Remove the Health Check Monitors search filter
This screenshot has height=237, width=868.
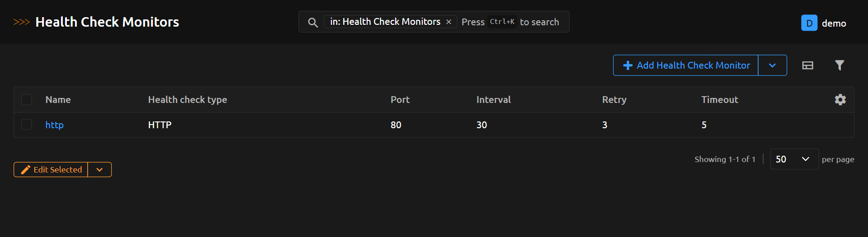tap(448, 22)
